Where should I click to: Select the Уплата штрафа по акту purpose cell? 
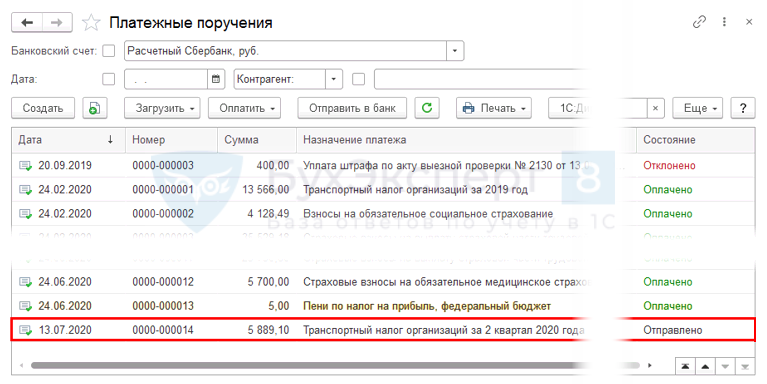point(445,166)
